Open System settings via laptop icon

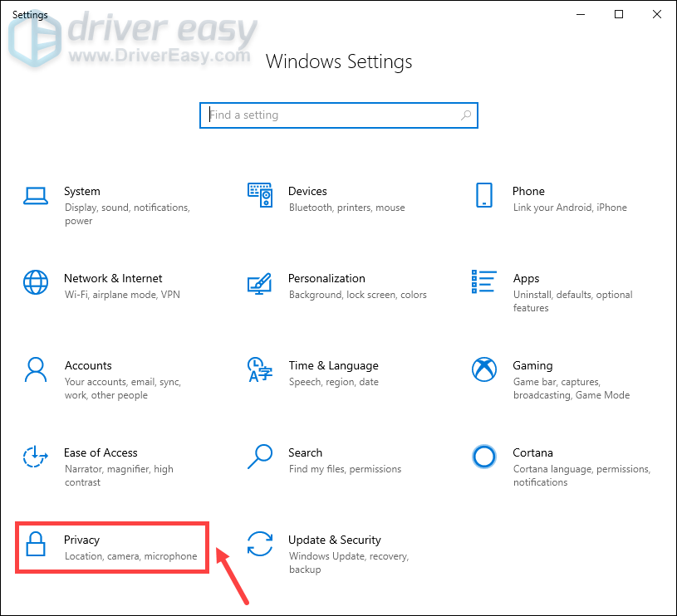coord(36,194)
